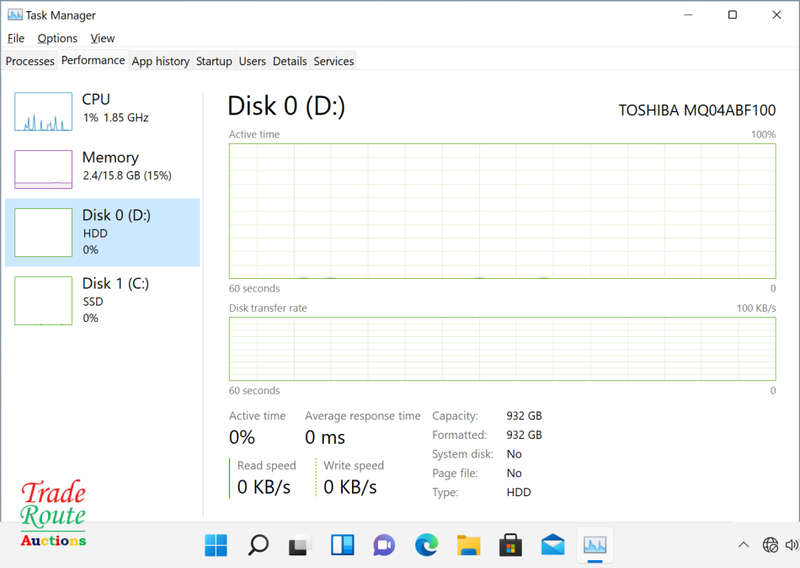Open the View menu
Viewport: 800px width, 568px height.
103,38
